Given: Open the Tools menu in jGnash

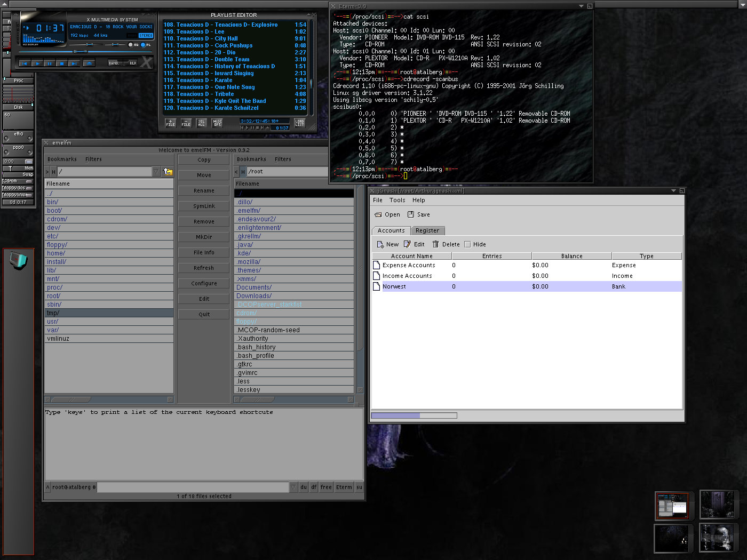Looking at the screenshot, I should tap(397, 200).
